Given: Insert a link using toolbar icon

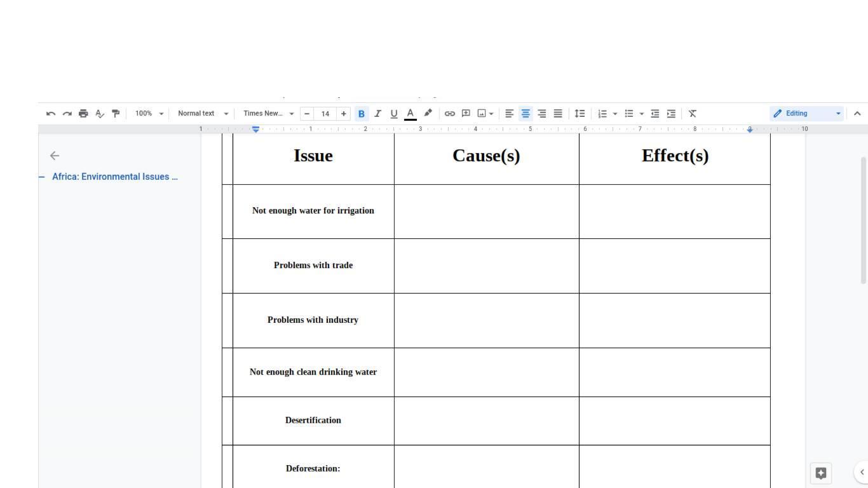Looking at the screenshot, I should pyautogui.click(x=449, y=114).
